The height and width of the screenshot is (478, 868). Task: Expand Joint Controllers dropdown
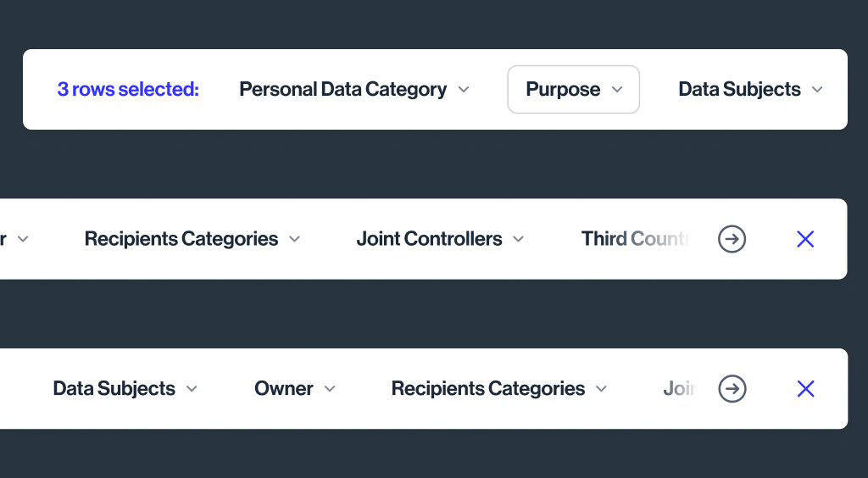pos(429,240)
